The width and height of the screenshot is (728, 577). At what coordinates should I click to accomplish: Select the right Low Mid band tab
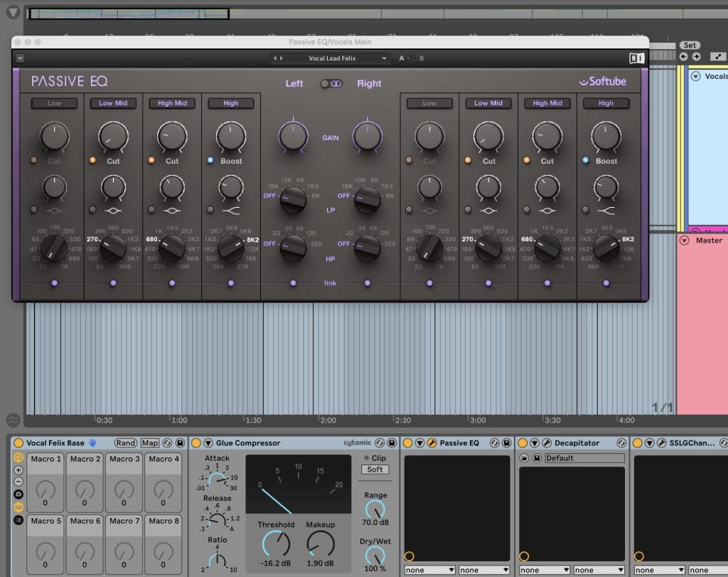pyautogui.click(x=488, y=103)
